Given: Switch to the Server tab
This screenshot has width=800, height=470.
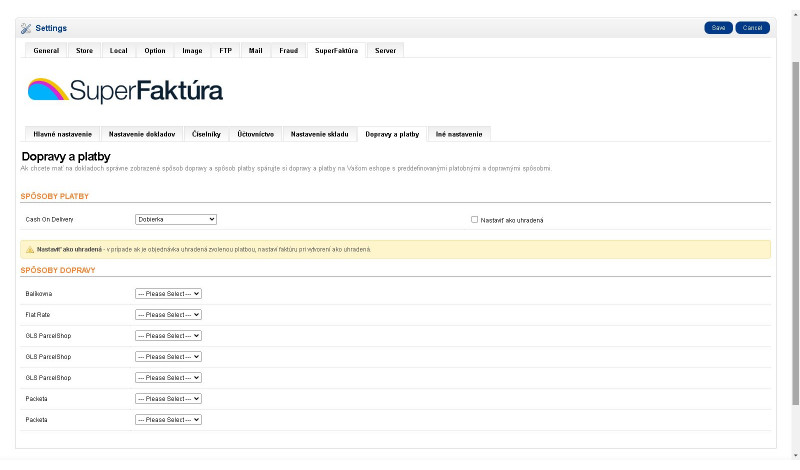Looking at the screenshot, I should tap(385, 51).
